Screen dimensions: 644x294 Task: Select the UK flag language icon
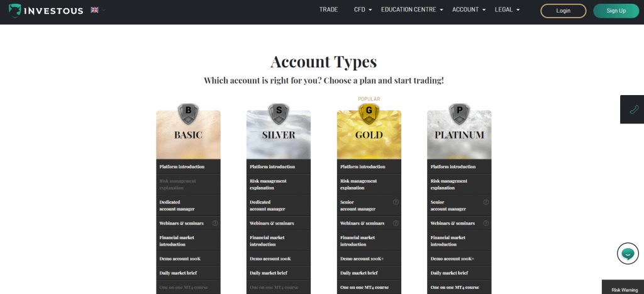(x=94, y=10)
